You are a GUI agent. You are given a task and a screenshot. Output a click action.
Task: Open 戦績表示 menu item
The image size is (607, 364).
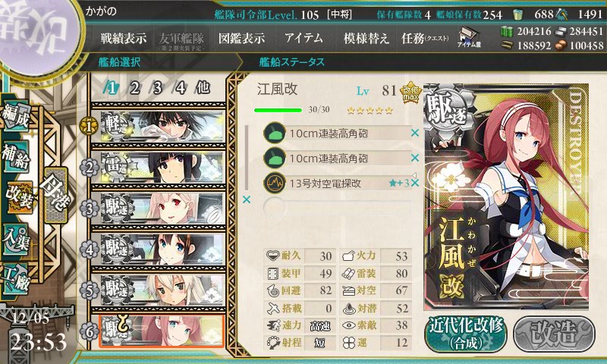124,38
